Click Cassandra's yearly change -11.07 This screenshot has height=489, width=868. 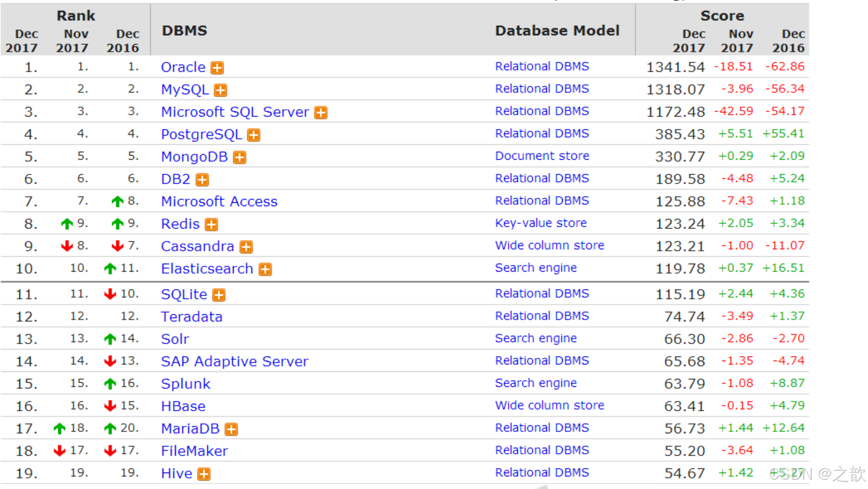tap(785, 246)
